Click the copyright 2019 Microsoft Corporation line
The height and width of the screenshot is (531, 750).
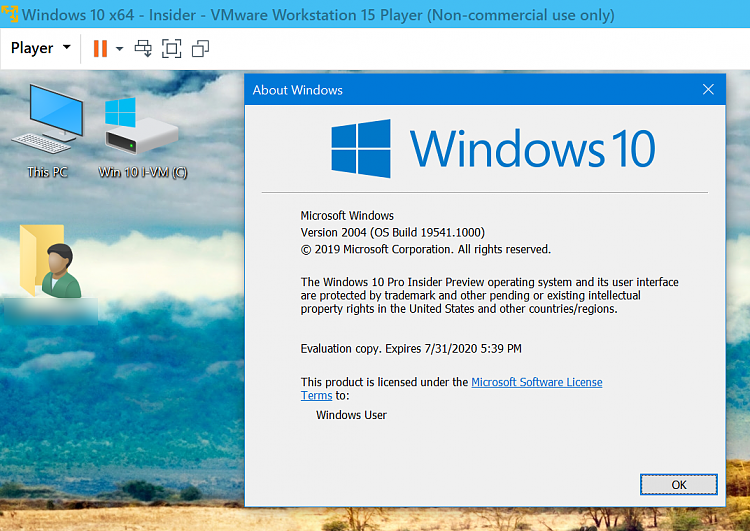(425, 249)
